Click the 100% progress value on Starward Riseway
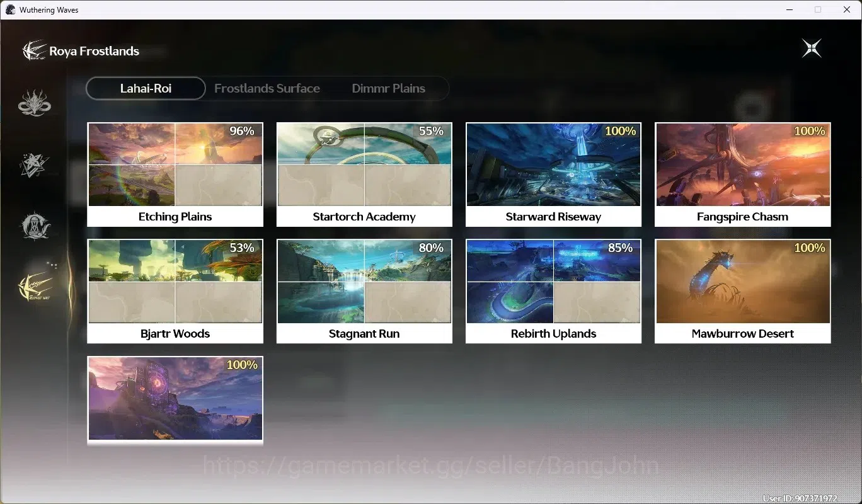Image resolution: width=862 pixels, height=504 pixels. [x=620, y=131]
